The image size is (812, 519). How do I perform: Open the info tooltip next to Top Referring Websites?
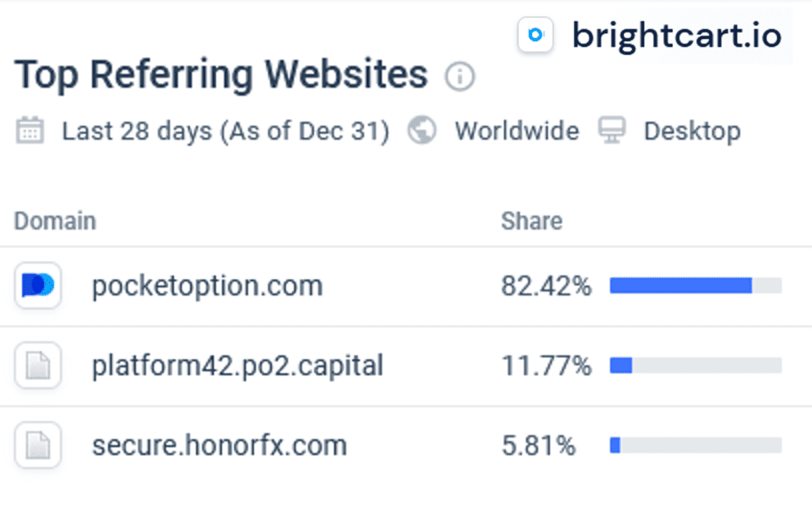(460, 78)
